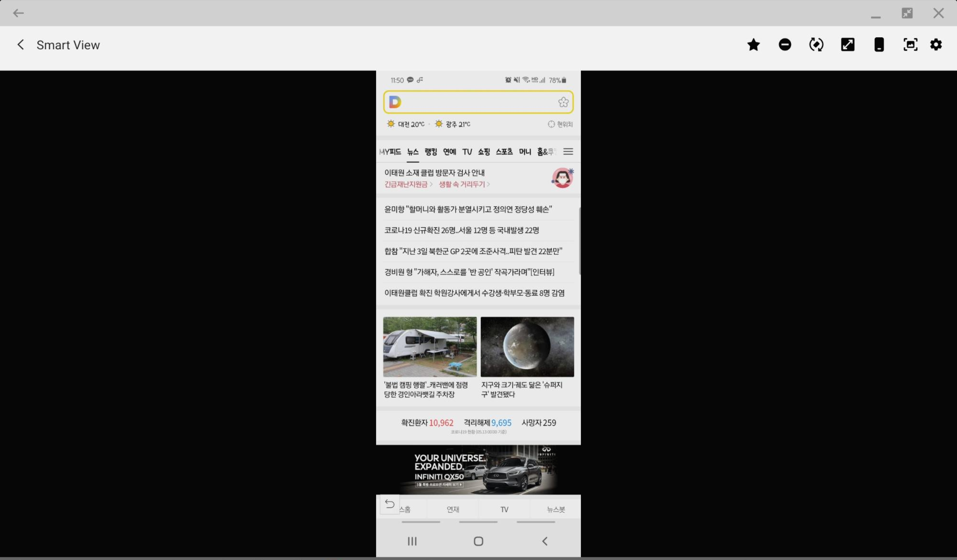Click the phone device icon in toolbar
The width and height of the screenshot is (957, 560).
[x=879, y=45]
